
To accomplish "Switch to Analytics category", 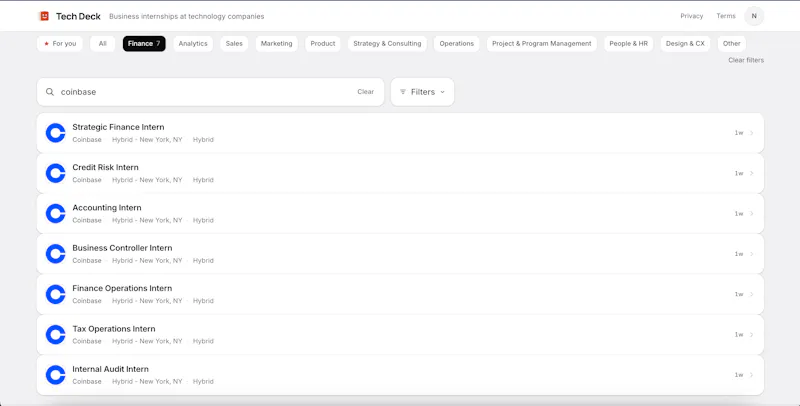I will 193,44.
